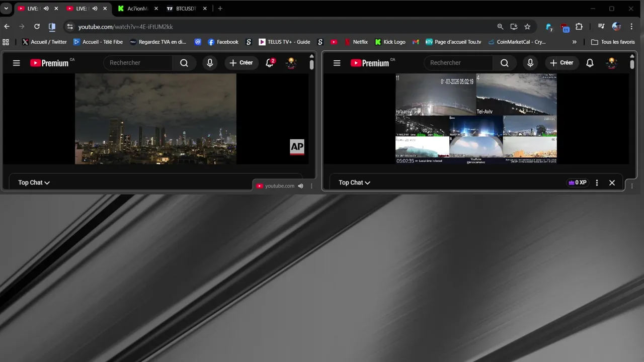Click right pane search magnifier button
The height and width of the screenshot is (362, 644).
505,63
